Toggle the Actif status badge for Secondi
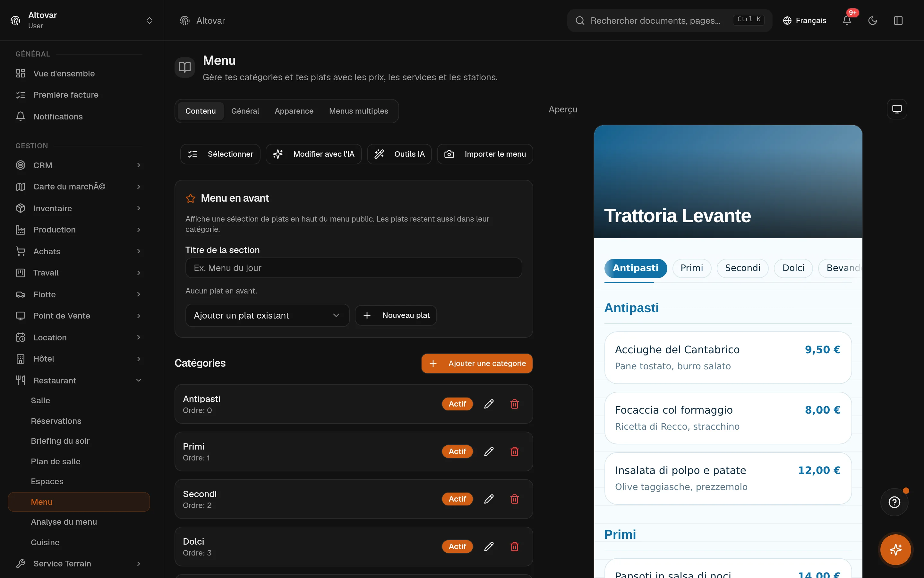This screenshot has width=924, height=578. [457, 499]
